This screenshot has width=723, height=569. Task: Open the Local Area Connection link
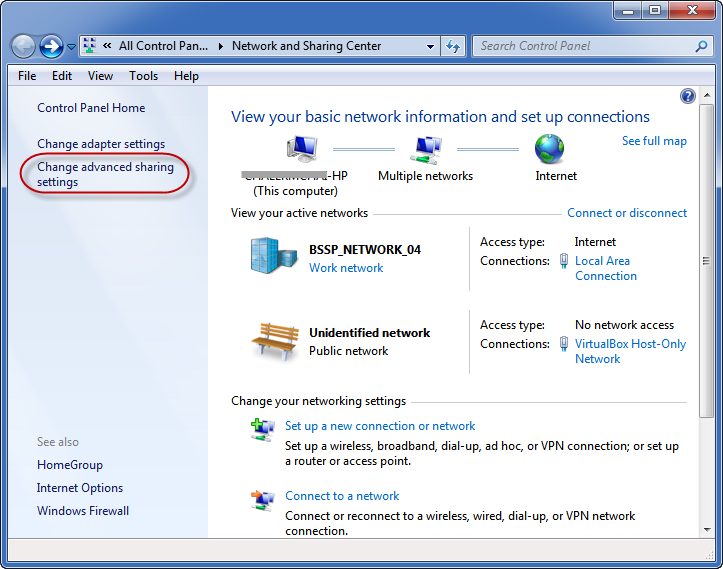tap(605, 268)
